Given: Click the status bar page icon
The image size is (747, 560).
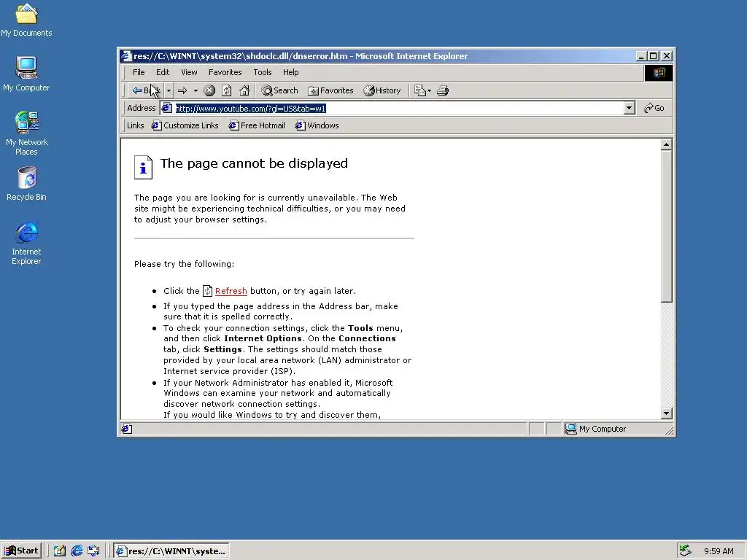Looking at the screenshot, I should click(126, 429).
